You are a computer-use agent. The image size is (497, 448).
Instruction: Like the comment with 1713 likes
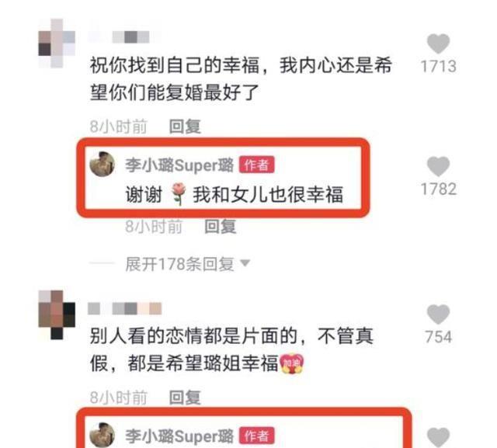(438, 43)
